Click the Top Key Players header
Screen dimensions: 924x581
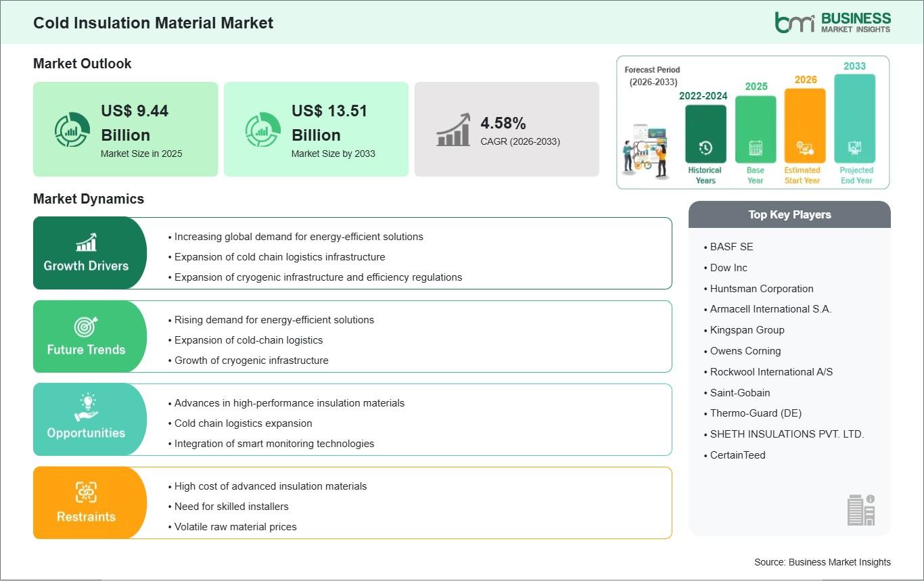tap(789, 214)
